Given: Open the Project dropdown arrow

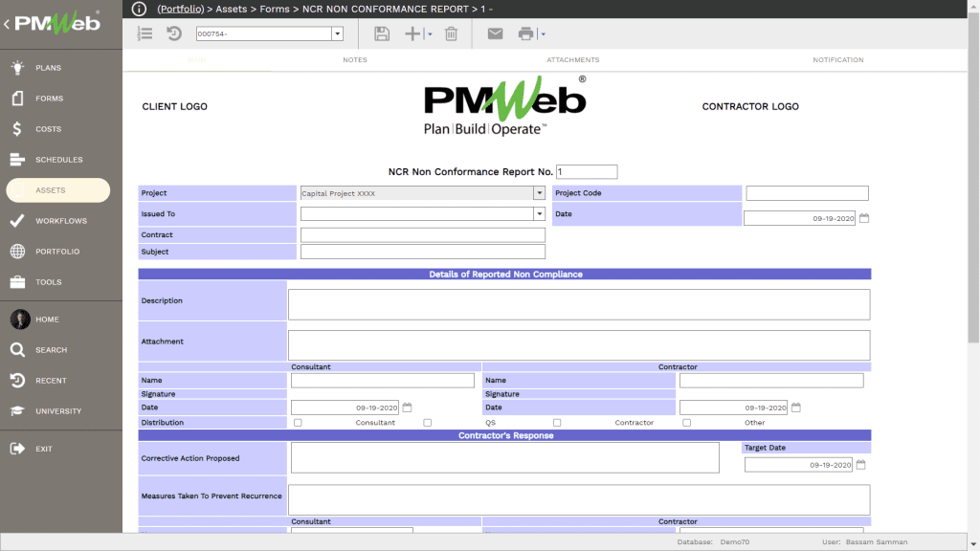Looking at the screenshot, I should tap(540, 193).
